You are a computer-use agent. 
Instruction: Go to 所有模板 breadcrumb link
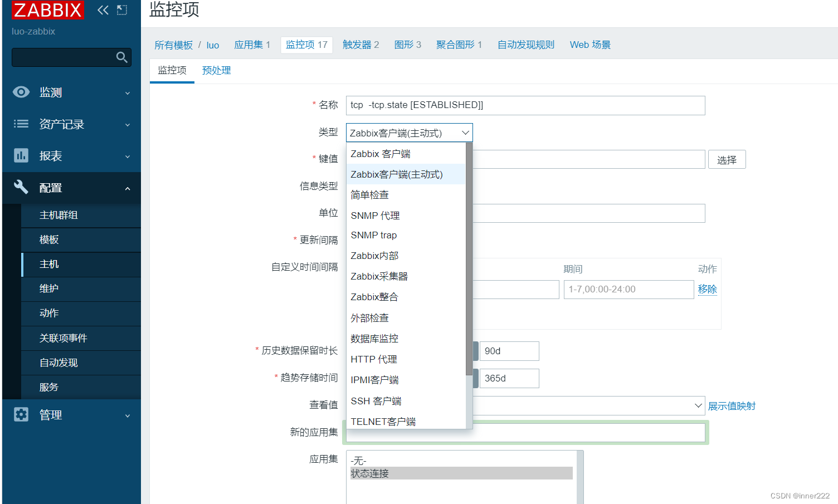pyautogui.click(x=173, y=45)
